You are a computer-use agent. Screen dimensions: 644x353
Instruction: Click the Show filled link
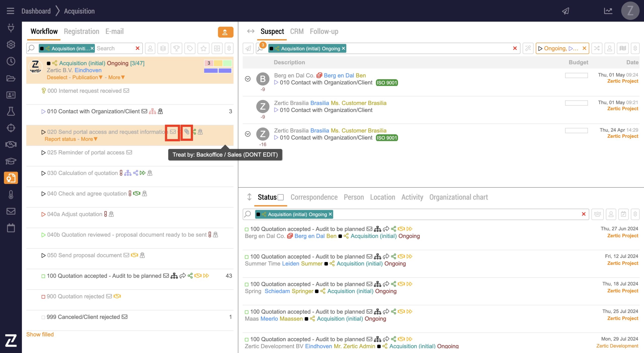40,334
